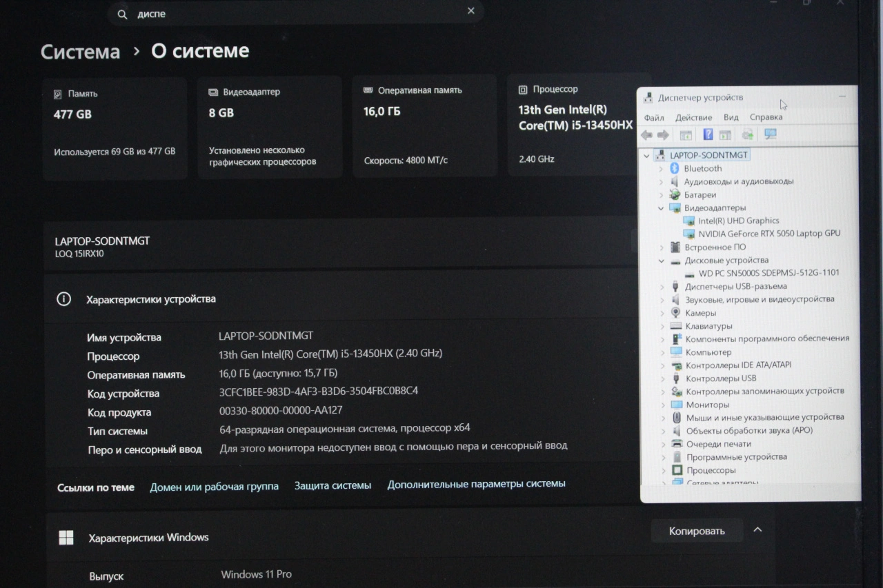The image size is (883, 588).
Task: Click the LOQ 15IRX10 model text
Action: click(x=79, y=254)
